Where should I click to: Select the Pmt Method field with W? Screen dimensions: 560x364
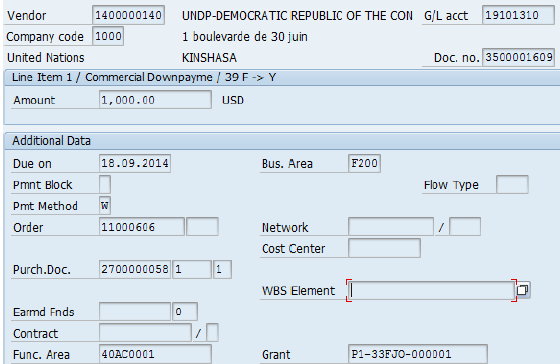click(105, 205)
